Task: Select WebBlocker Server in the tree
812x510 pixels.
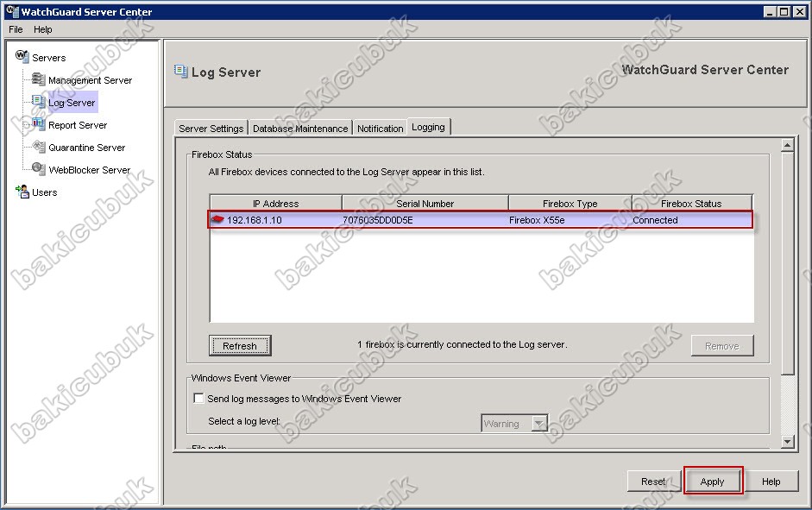Action: 89,170
